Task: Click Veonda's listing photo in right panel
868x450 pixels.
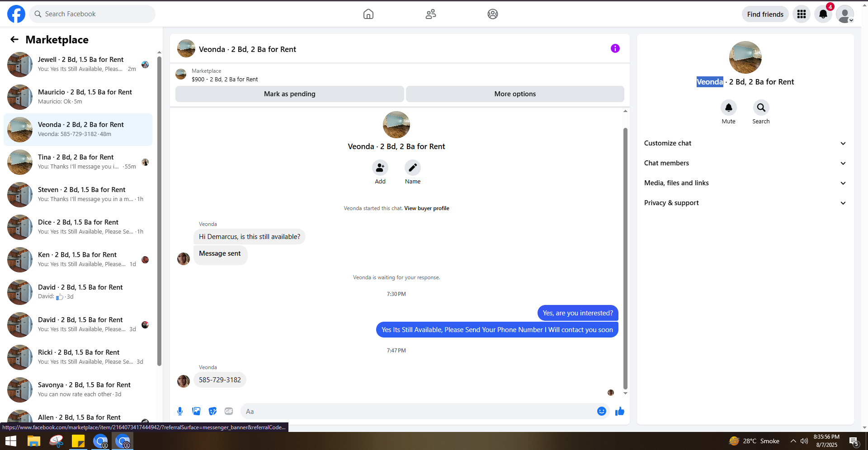Action: 745,57
